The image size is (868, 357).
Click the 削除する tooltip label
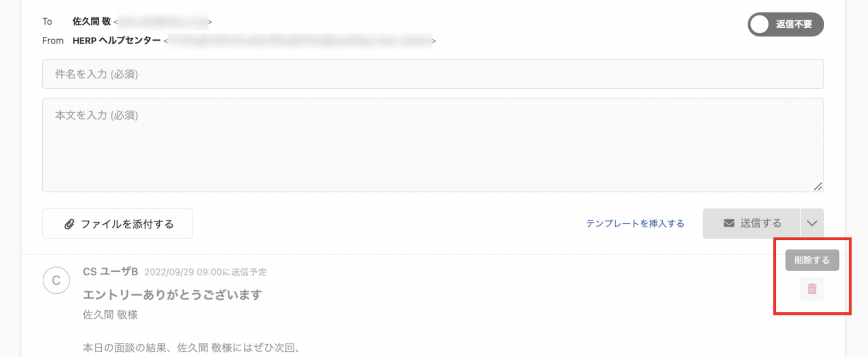click(812, 260)
